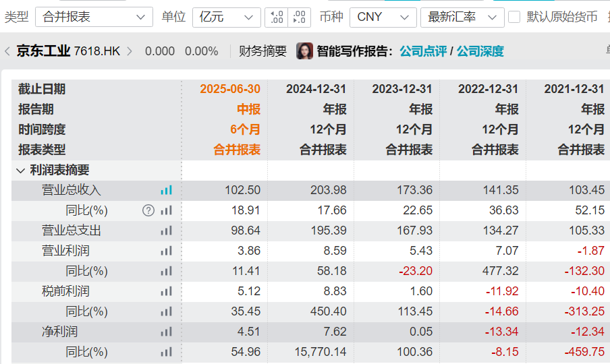Go to next stock with right arrow
Viewport: 610px width, 364px height.
tap(130, 51)
